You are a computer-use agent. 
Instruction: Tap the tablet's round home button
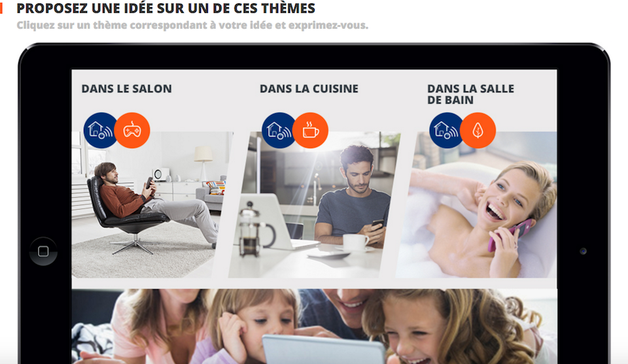point(43,251)
